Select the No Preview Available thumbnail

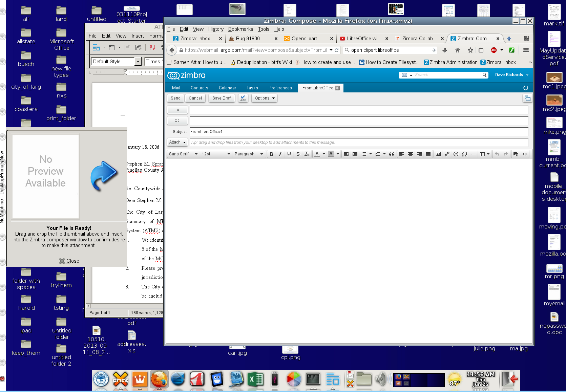(x=46, y=176)
